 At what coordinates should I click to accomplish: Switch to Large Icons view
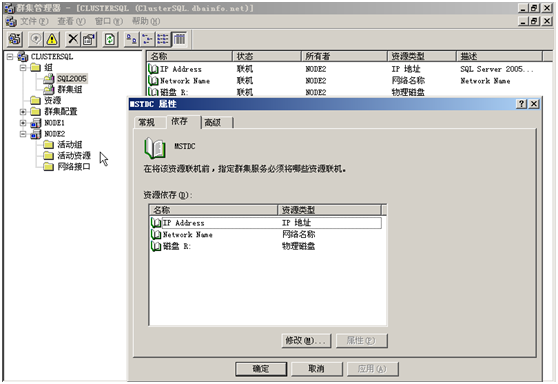pyautogui.click(x=131, y=39)
